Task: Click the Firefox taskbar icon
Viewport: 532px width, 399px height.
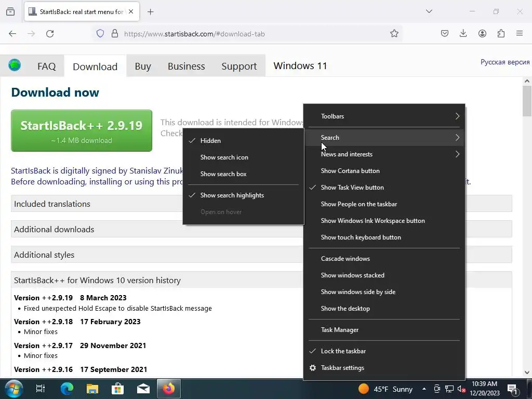Action: [169, 389]
